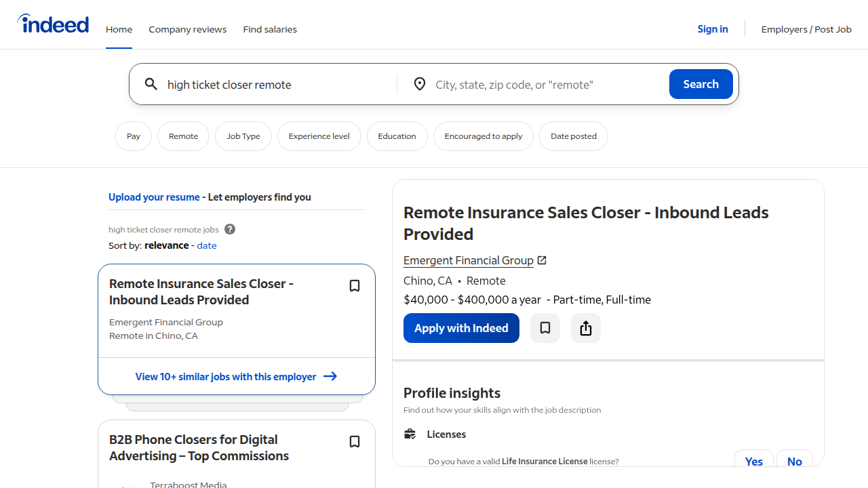Click the location pin icon
The image size is (868, 488).
point(420,84)
